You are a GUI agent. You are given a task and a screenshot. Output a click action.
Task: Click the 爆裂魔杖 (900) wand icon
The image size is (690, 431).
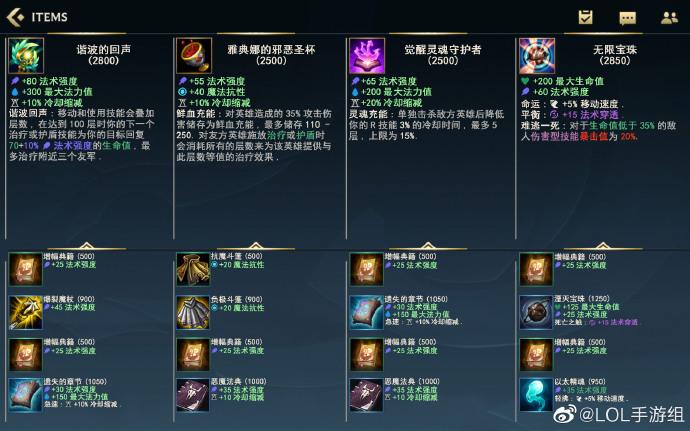tap(26, 313)
